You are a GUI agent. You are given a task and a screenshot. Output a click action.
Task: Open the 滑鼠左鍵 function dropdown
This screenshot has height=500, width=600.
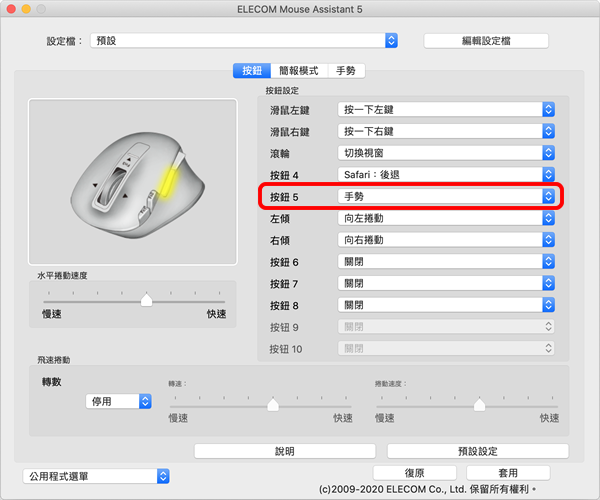coord(446,110)
